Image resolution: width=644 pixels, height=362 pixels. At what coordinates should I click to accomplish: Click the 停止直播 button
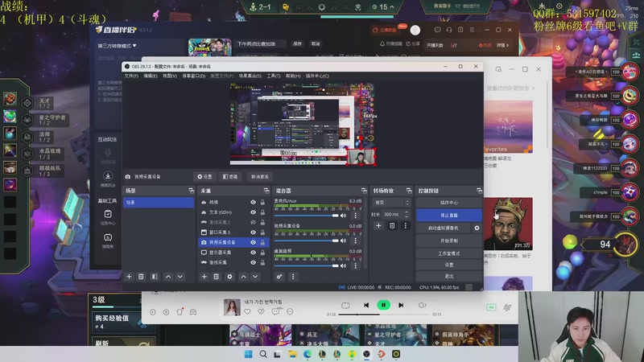click(x=449, y=215)
